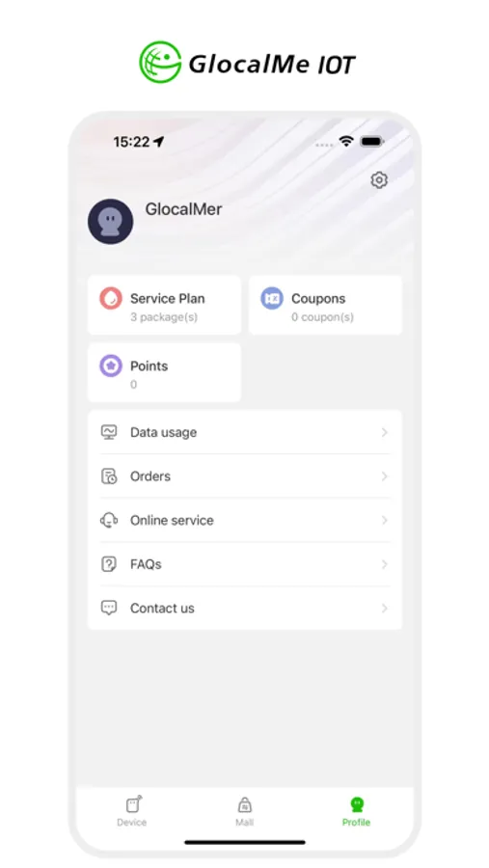
Task: Open the Online service text link
Action: click(x=172, y=521)
